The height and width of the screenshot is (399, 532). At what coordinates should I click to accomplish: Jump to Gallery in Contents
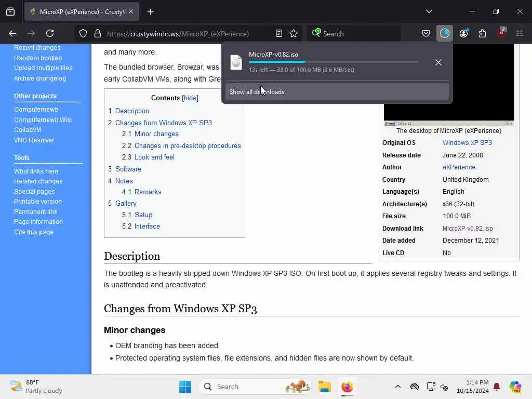coord(126,204)
